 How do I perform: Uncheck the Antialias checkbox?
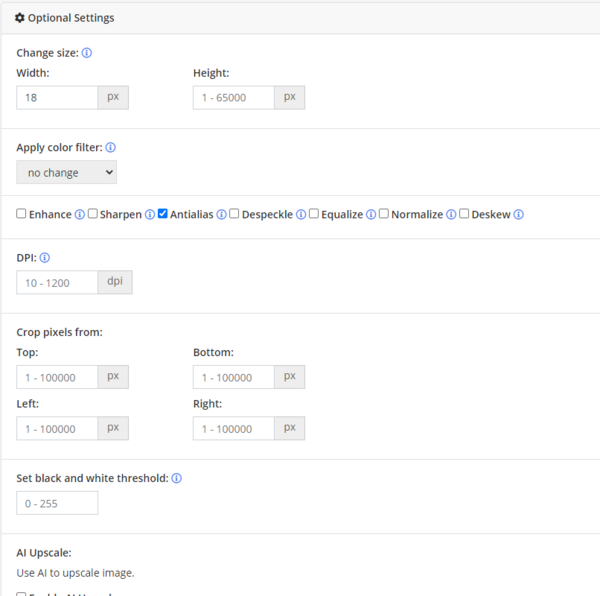[163, 213]
